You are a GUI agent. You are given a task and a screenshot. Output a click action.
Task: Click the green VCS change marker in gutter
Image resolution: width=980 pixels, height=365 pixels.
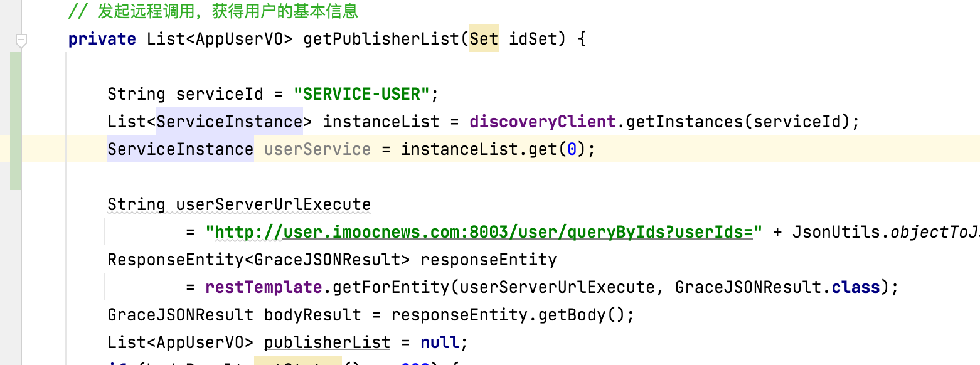[16, 121]
